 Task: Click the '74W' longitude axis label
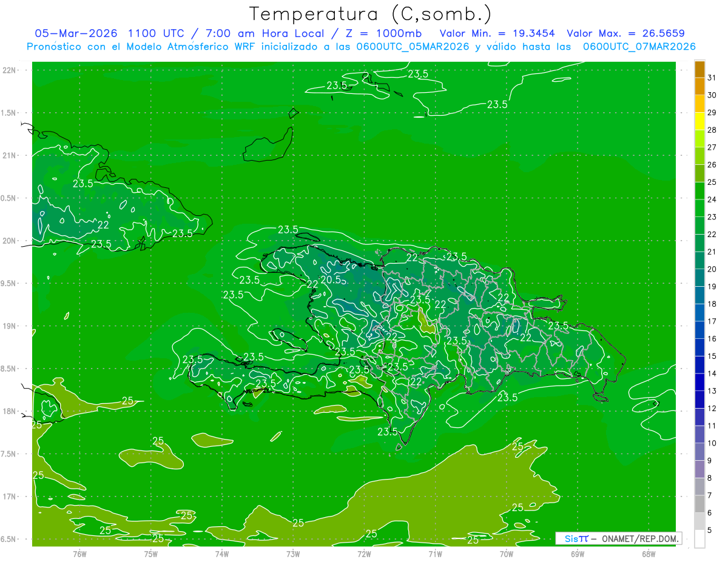(x=222, y=554)
